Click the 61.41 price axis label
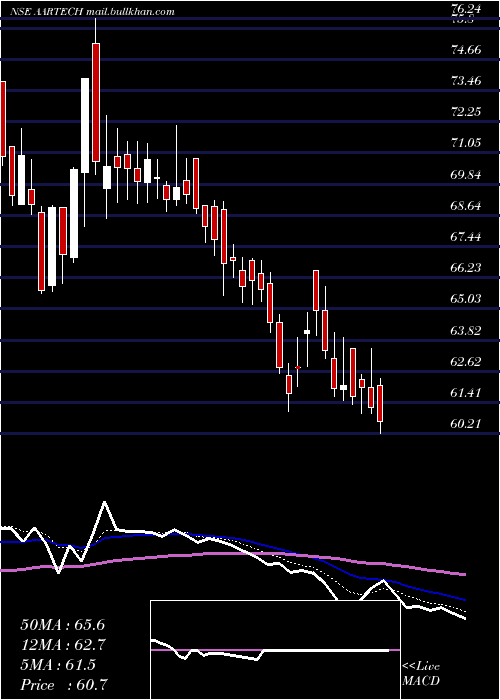This screenshot has height=700, width=500. click(466, 393)
